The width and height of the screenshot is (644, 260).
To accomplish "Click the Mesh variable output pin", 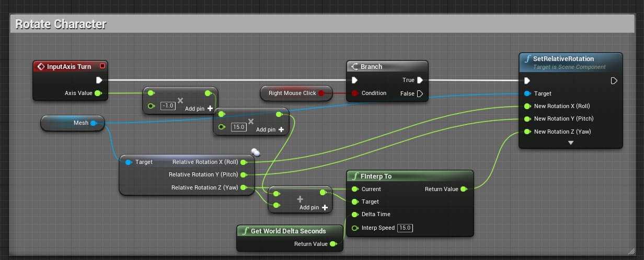I will click(x=93, y=123).
